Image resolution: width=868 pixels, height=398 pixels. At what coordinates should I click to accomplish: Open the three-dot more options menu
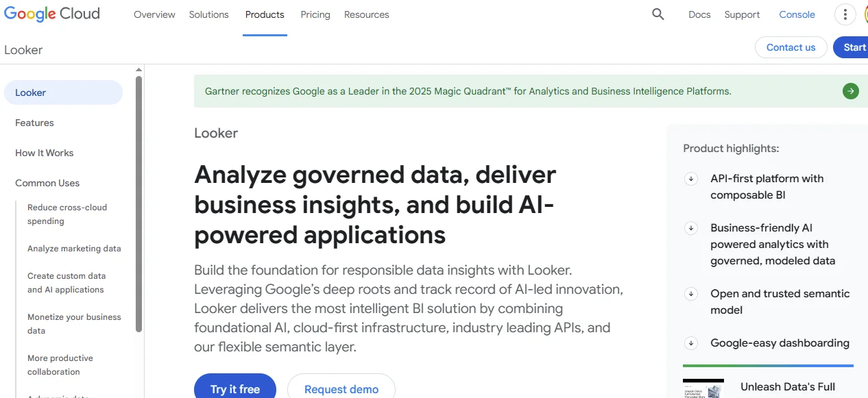(845, 14)
